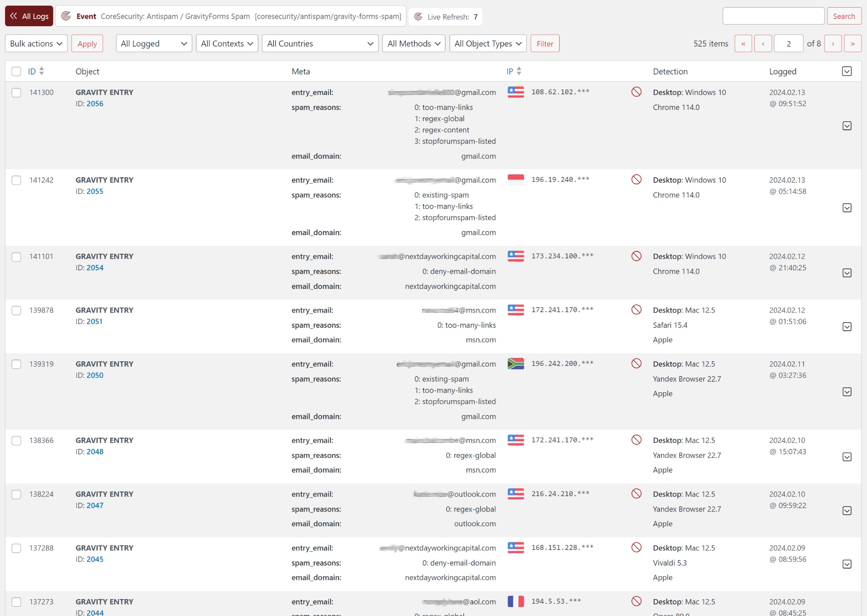Image resolution: width=867 pixels, height=616 pixels.
Task: Sort the table by IP column
Action: click(x=514, y=71)
